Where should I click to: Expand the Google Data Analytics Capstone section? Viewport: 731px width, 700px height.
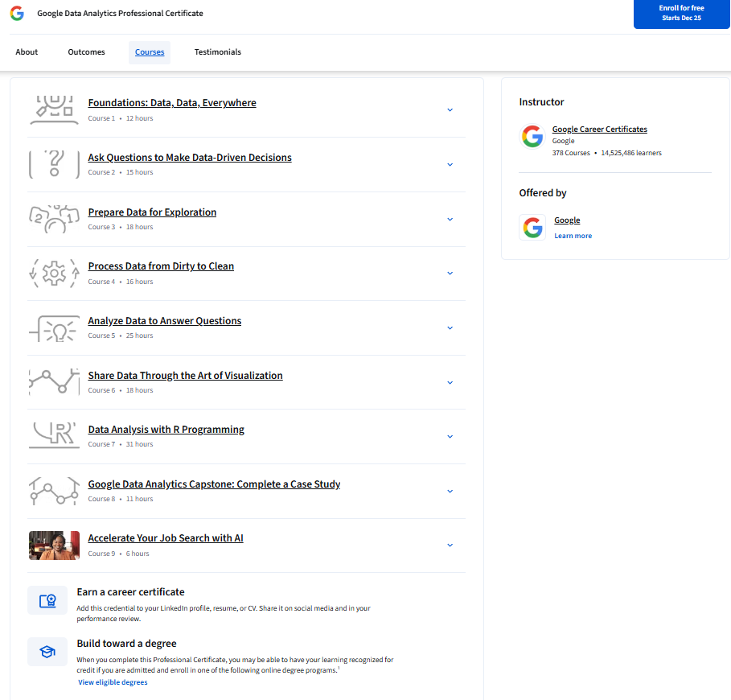point(450,491)
